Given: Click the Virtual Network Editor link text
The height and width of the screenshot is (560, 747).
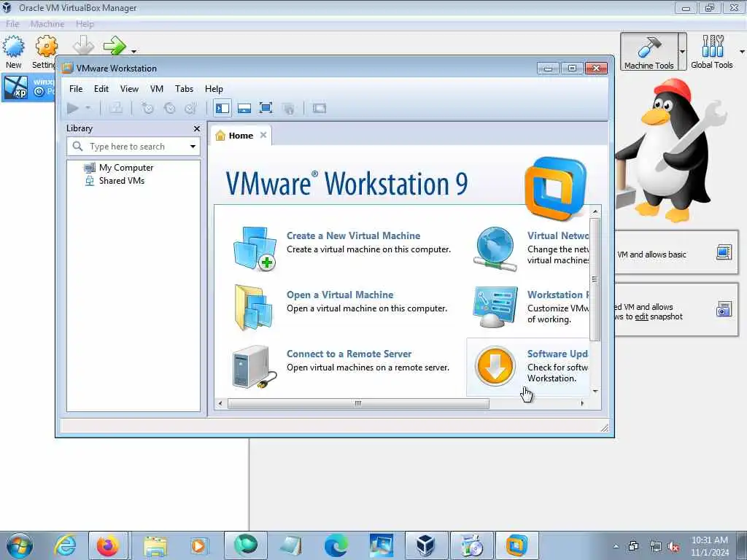Looking at the screenshot, I should pos(558,236).
